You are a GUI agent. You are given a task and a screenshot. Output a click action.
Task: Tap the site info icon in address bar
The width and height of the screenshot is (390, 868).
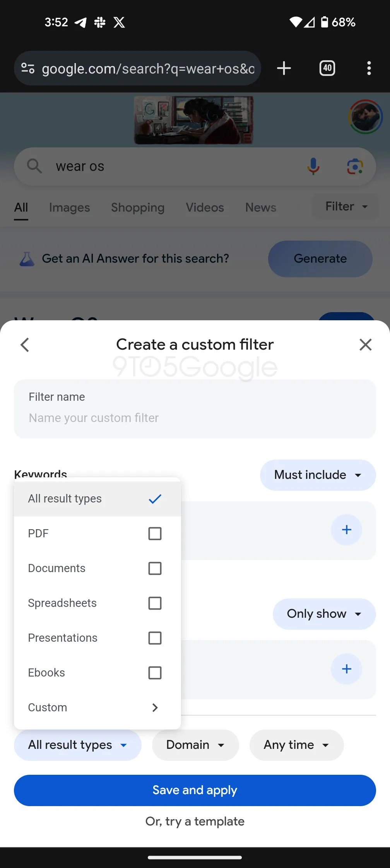click(x=28, y=68)
